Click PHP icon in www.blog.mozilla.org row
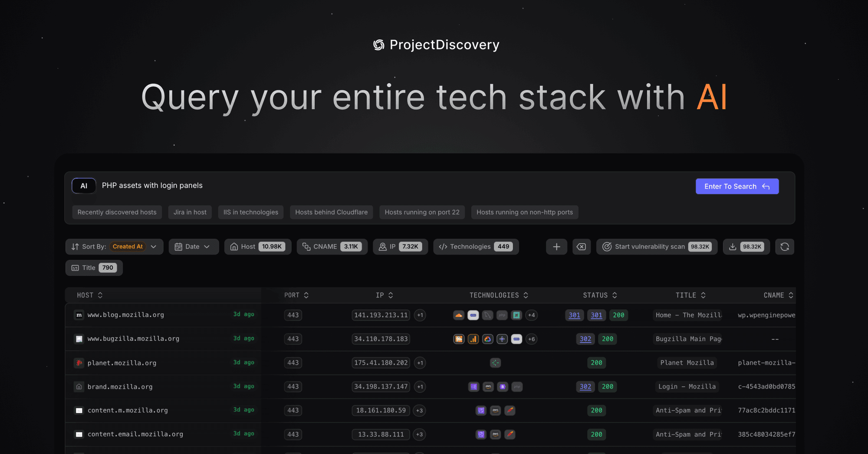 click(502, 315)
